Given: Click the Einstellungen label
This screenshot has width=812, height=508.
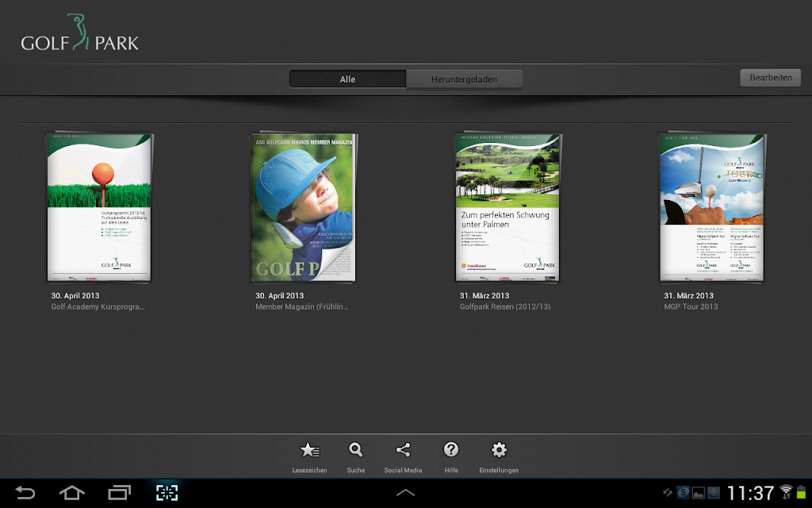Looking at the screenshot, I should pyautogui.click(x=499, y=470).
